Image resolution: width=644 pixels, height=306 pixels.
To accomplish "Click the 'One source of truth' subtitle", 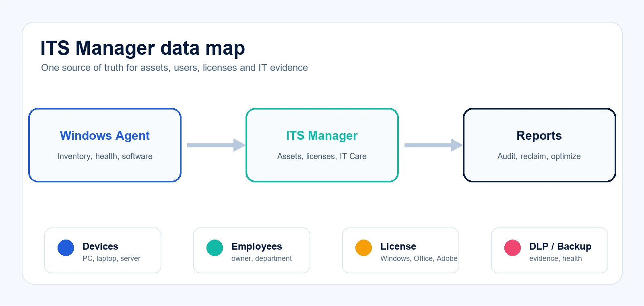I will click(174, 68).
